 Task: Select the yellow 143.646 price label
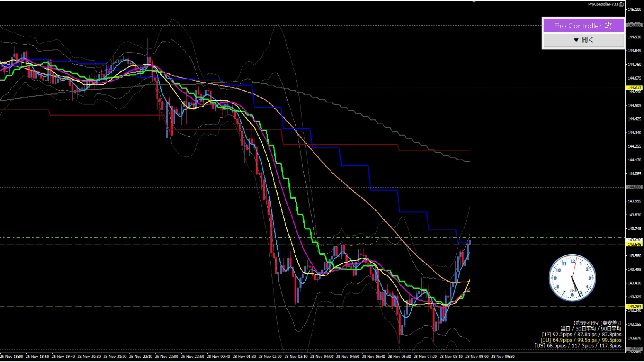pos(634,245)
